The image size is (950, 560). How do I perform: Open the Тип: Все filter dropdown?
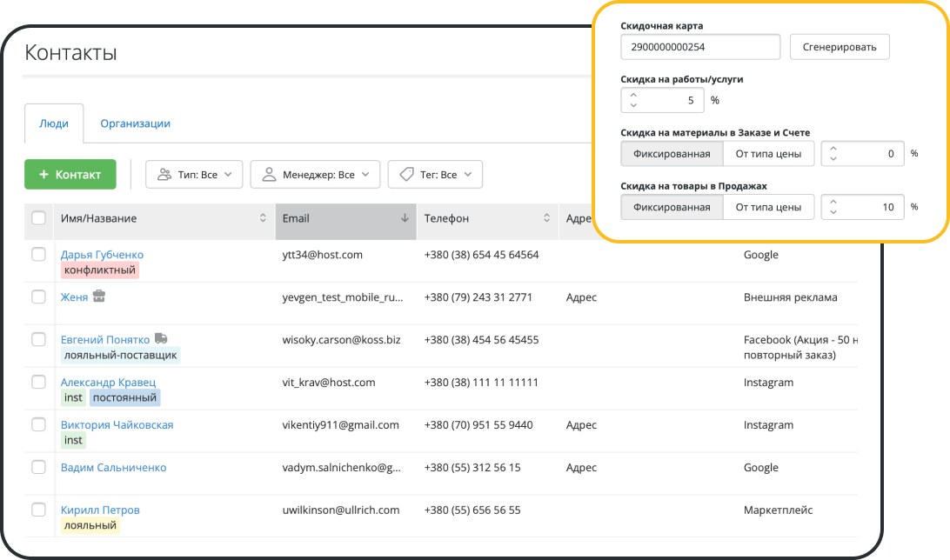click(194, 175)
